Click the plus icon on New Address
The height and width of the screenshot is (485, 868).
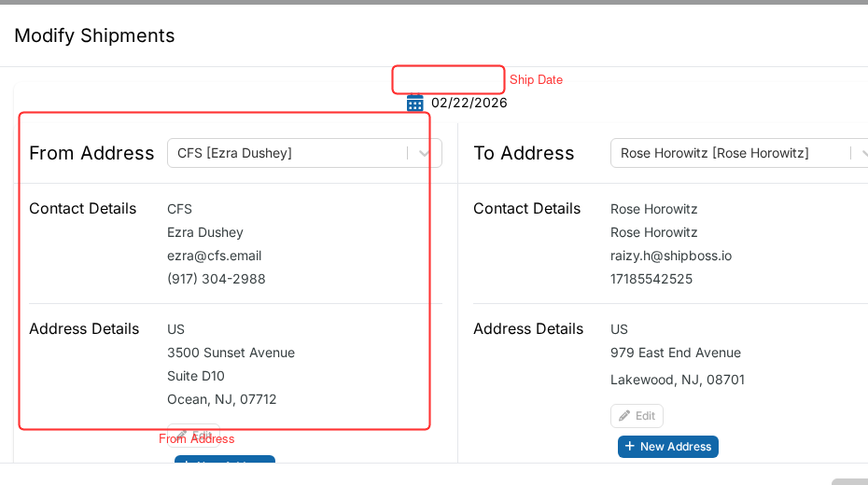(629, 446)
